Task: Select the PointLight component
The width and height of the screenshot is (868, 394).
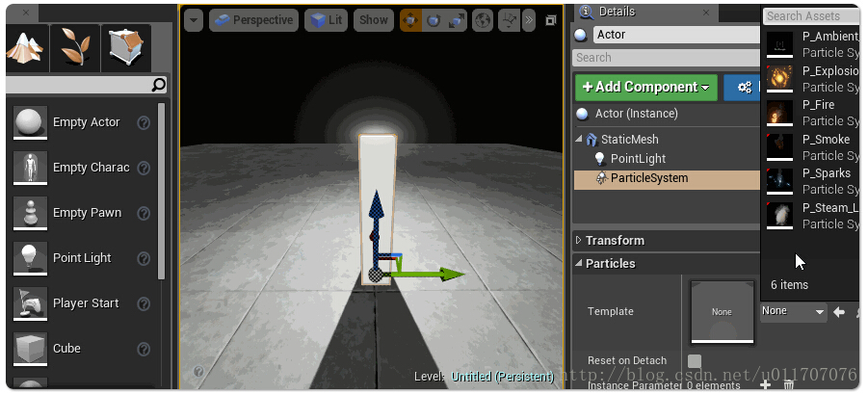Action: coord(638,159)
